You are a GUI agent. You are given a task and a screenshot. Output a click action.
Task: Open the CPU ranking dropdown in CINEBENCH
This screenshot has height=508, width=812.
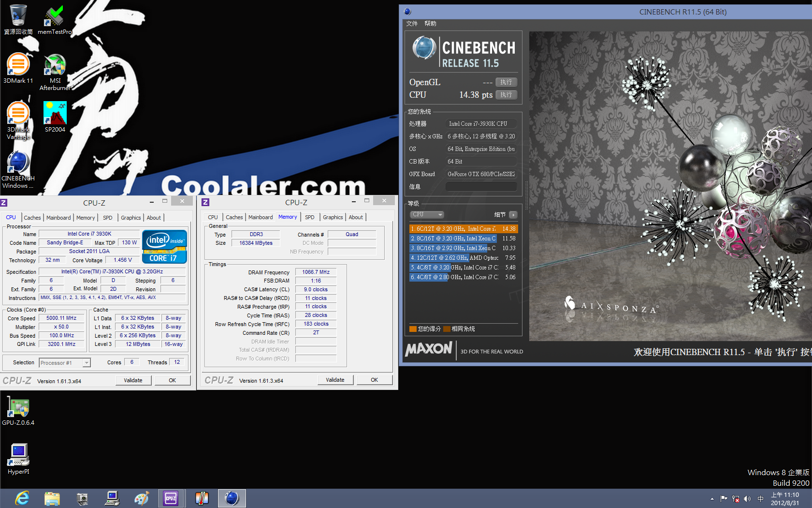(427, 214)
